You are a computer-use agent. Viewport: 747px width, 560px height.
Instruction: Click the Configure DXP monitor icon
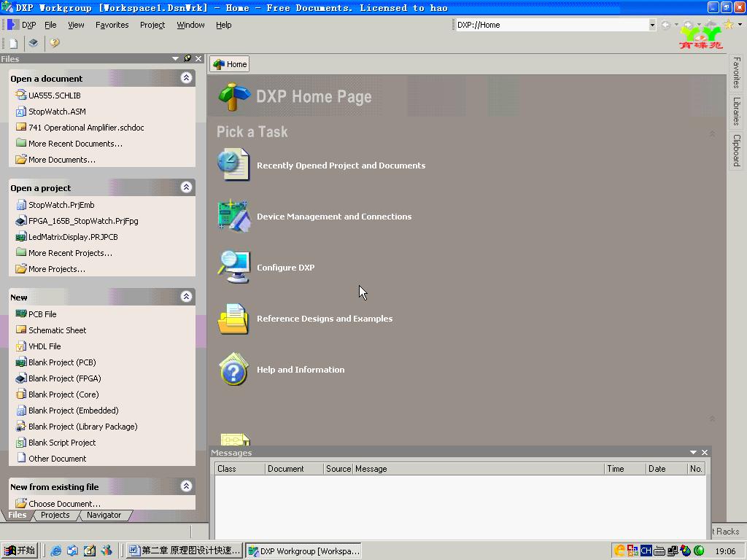click(x=233, y=267)
